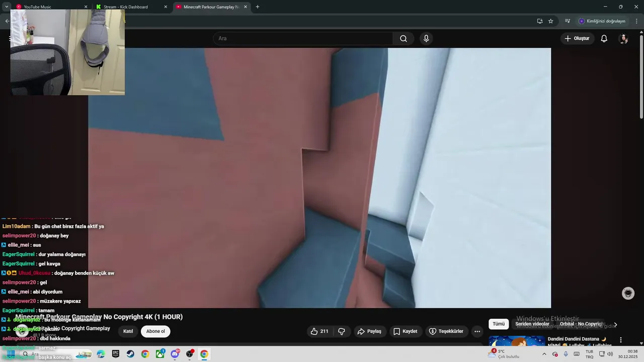This screenshot has height=362, width=644.
Task: Click the Katıl join button
Action: coord(128,331)
